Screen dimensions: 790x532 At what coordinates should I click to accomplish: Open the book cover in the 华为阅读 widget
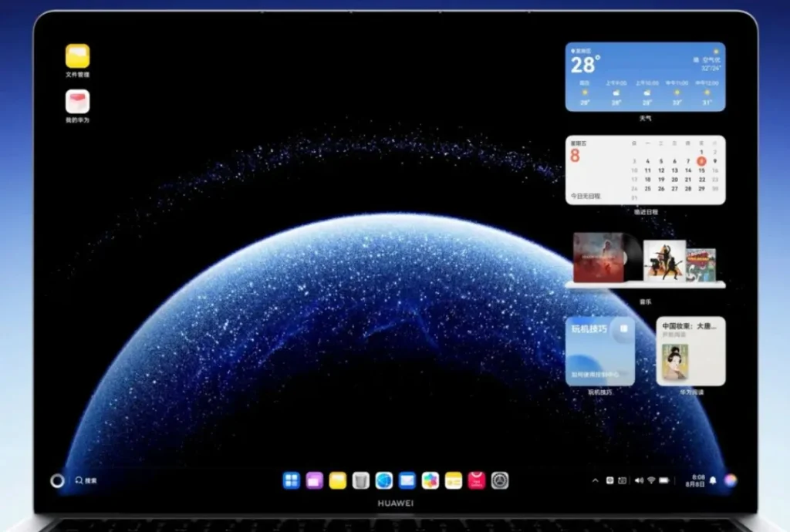[675, 362]
